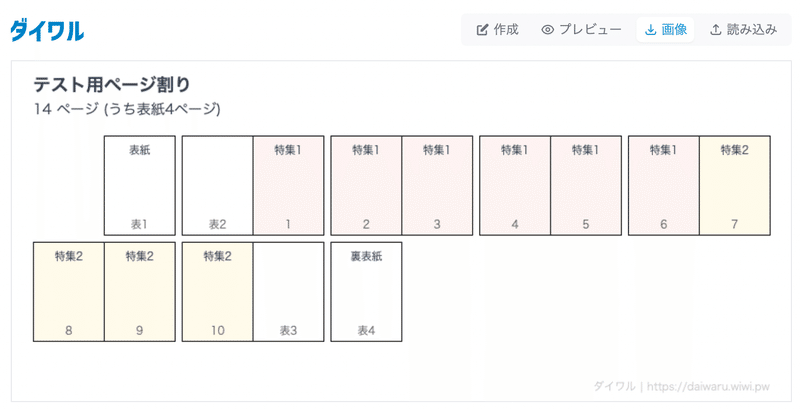Click the 作成 pencil edit icon
Image resolution: width=800 pixels, height=409 pixels.
pyautogui.click(x=482, y=30)
